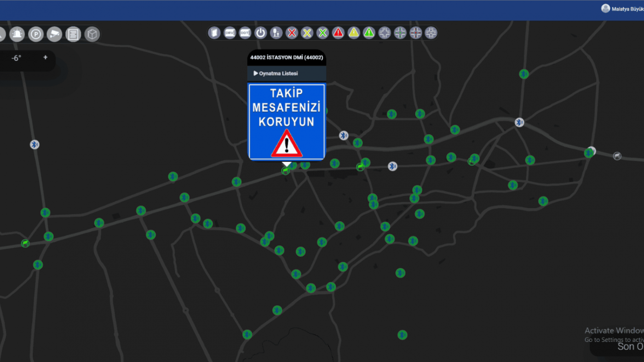Filter by the green warning triangle icon
This screenshot has width=644, height=362.
pyautogui.click(x=369, y=33)
